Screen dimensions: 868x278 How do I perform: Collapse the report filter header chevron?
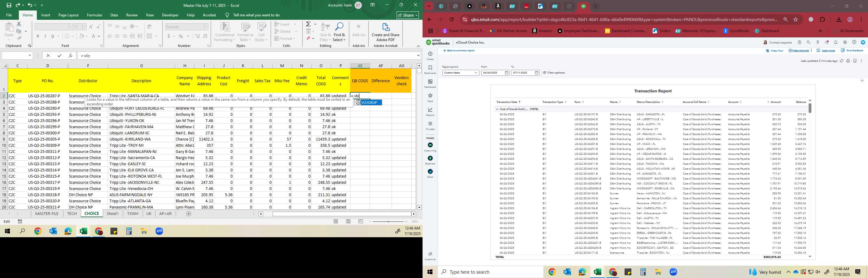pos(862,80)
